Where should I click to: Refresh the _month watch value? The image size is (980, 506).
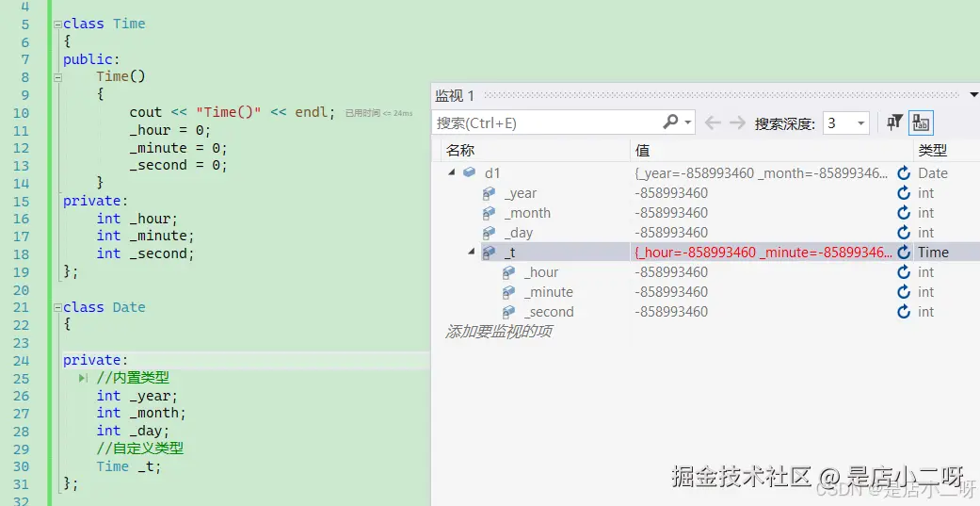(904, 213)
